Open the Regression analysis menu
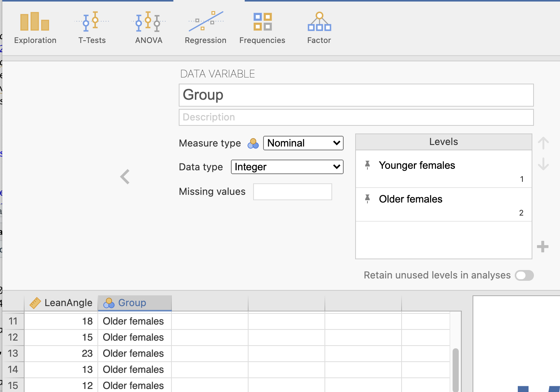560x392 pixels. [x=206, y=28]
